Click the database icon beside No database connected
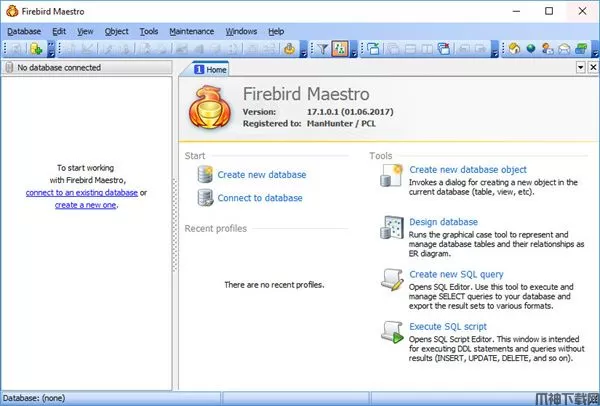Screen dimensions: 600x406 point(10,68)
